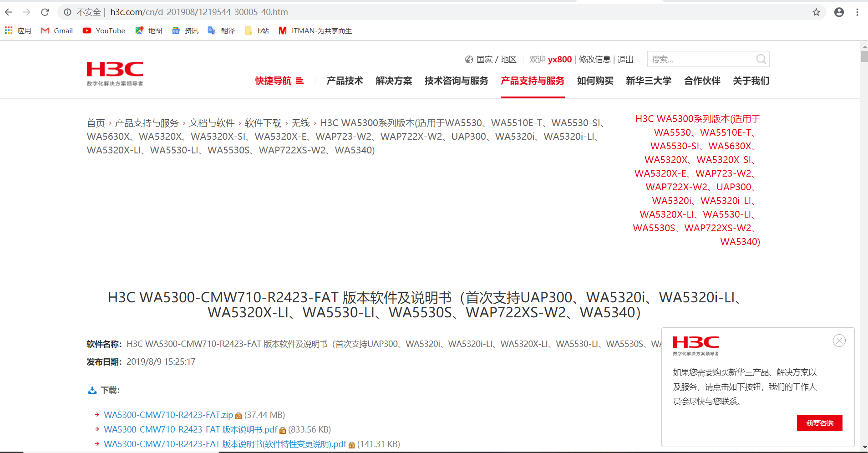The height and width of the screenshot is (453, 868).
Task: Open the ITMAN-为共享而生 bookmark
Action: (x=315, y=31)
